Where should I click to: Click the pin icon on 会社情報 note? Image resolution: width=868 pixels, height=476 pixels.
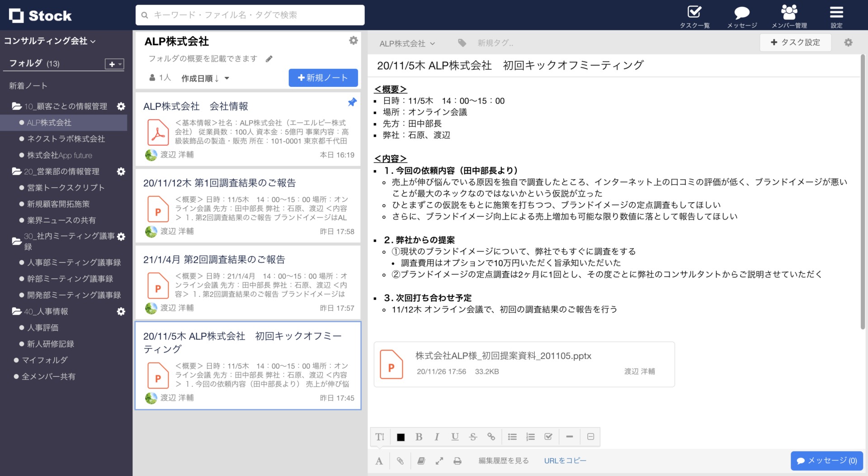(x=352, y=102)
